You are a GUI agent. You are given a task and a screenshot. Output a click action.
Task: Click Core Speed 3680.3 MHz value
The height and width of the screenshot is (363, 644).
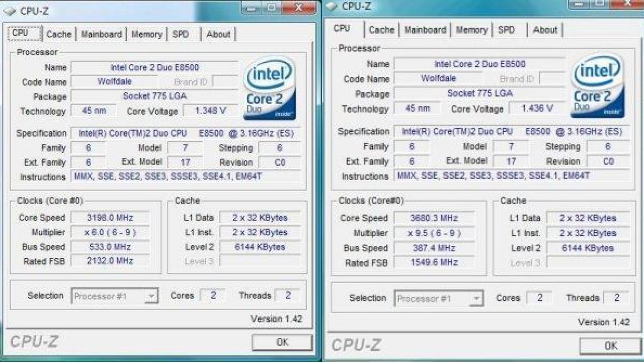click(433, 218)
